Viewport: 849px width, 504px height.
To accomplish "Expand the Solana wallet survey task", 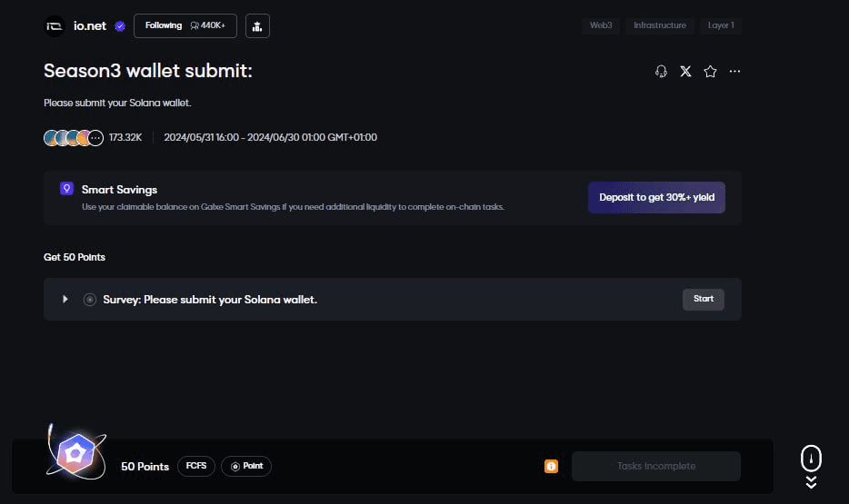I will [65, 299].
